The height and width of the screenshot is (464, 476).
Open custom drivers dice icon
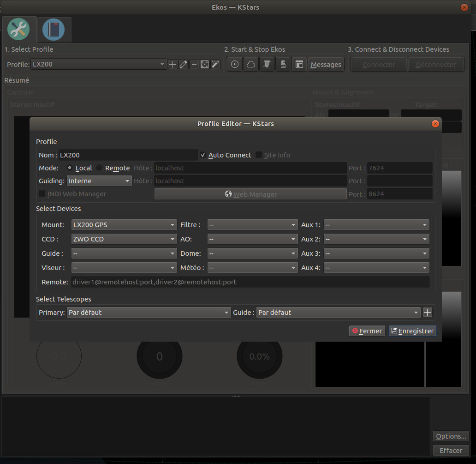(x=205, y=65)
